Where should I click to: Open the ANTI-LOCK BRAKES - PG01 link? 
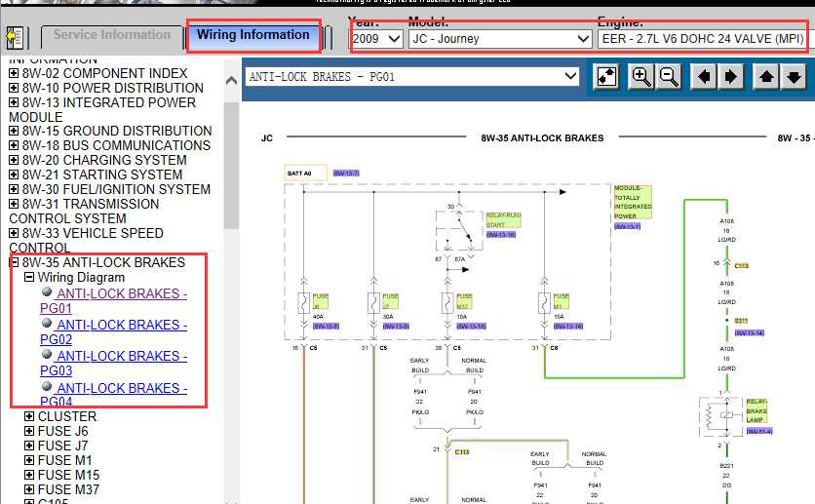click(113, 301)
